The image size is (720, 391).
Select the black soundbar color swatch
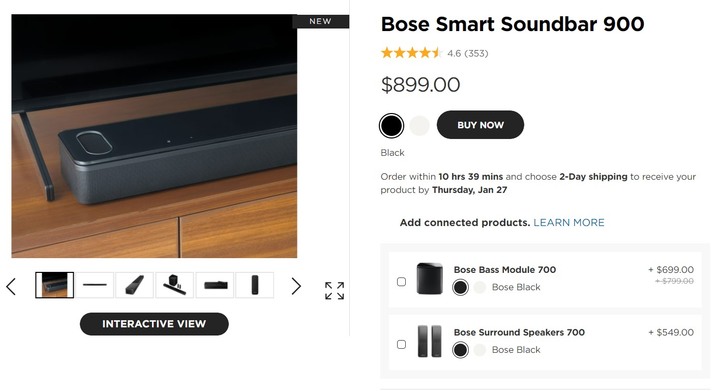point(391,126)
